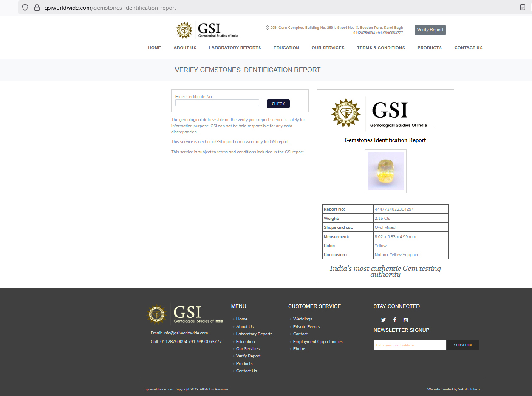532x396 pixels.
Task: Select report number 4447724022314294
Action: tap(394, 209)
